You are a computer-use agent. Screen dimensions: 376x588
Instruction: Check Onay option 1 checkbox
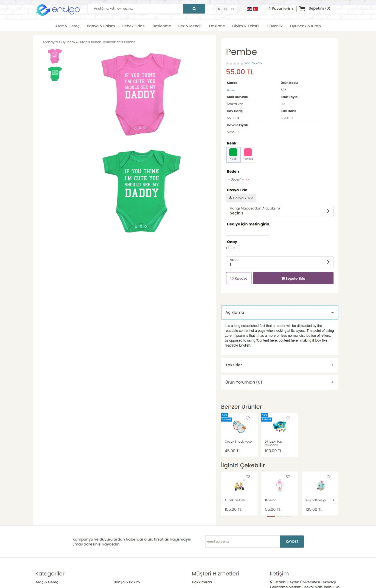230,247
